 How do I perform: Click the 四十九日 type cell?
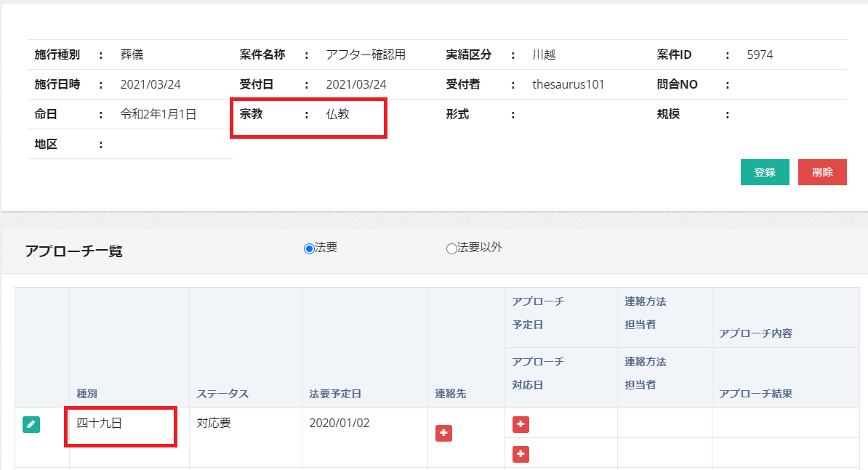[x=100, y=423]
